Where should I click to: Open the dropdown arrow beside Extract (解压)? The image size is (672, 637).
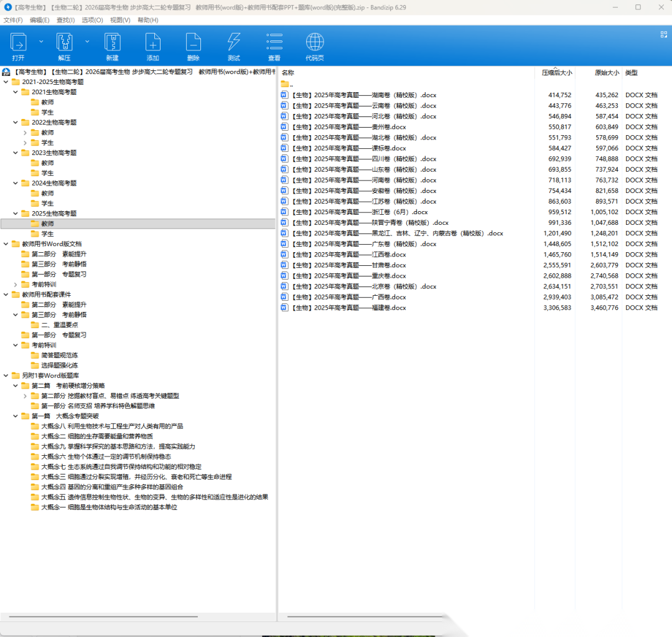(x=87, y=41)
